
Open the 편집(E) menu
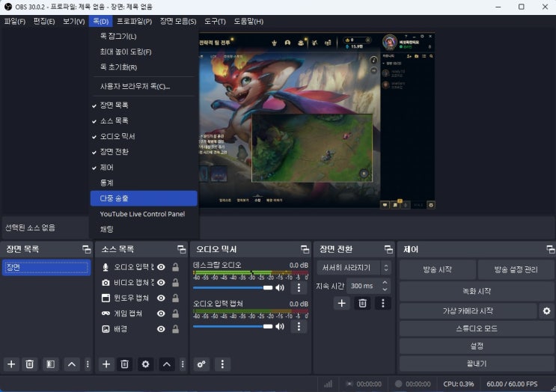point(44,21)
